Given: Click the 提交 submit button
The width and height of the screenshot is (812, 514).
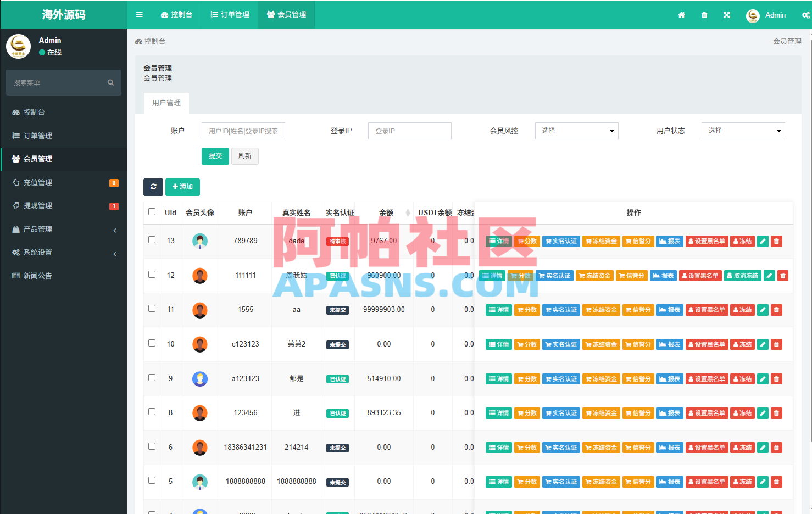Looking at the screenshot, I should pyautogui.click(x=215, y=156).
